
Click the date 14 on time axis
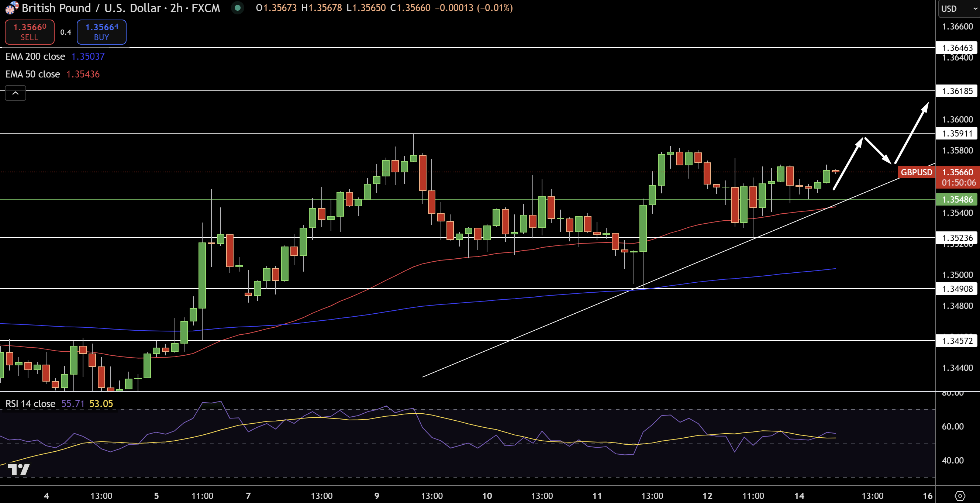click(799, 496)
